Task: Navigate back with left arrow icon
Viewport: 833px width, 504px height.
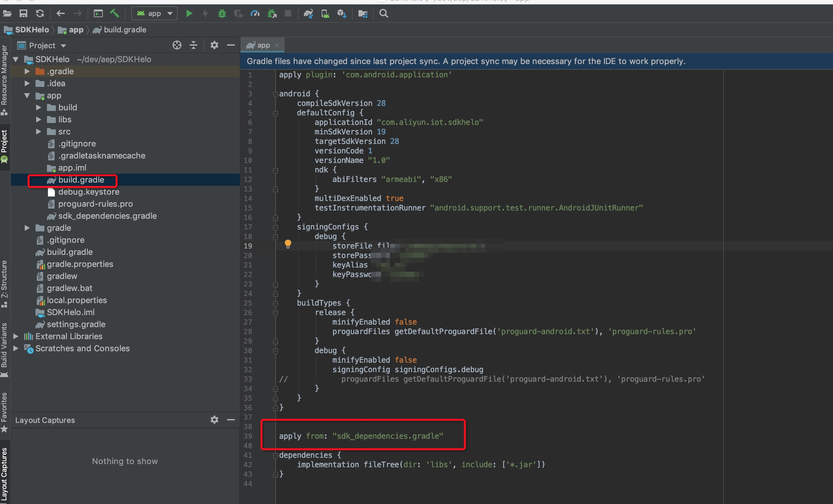Action: coord(61,14)
